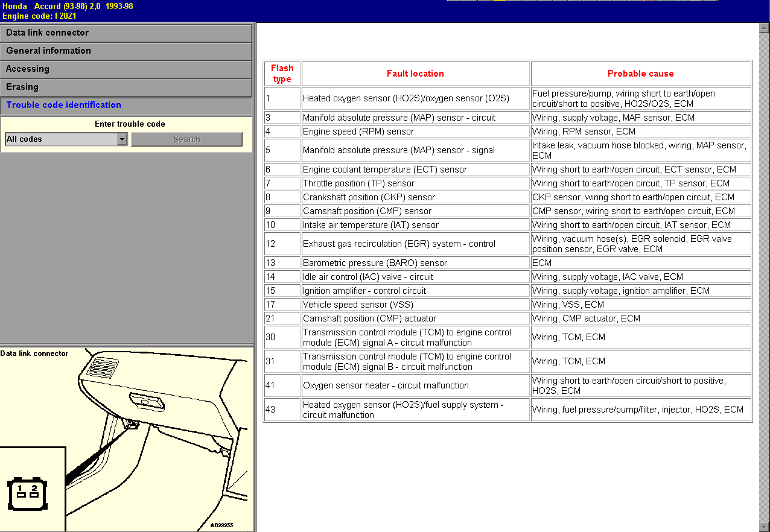
Task: Click the 'Engine code: F20Z1' header text
Action: point(39,16)
